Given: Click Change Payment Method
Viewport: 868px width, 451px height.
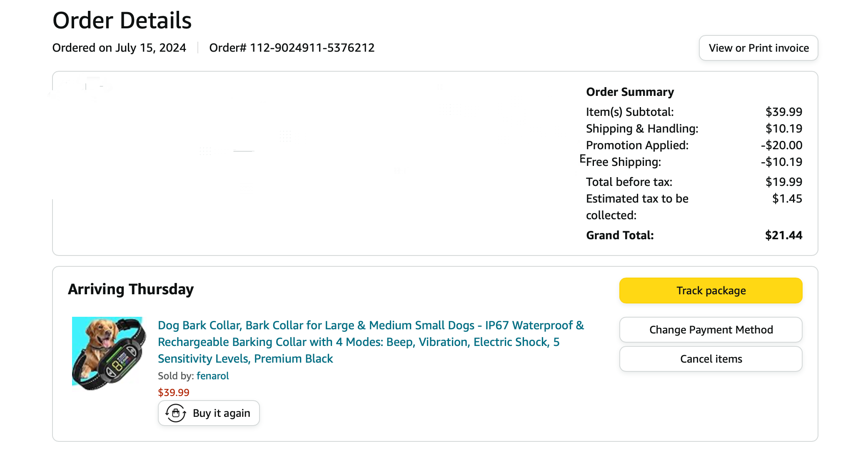Looking at the screenshot, I should click(x=711, y=330).
